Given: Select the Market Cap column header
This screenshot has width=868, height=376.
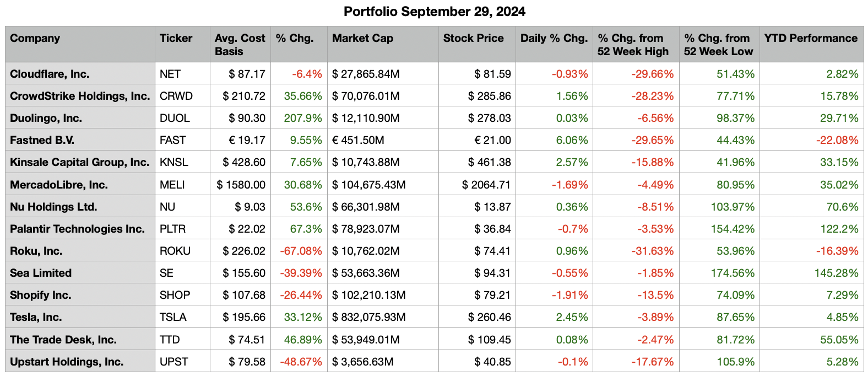Looking at the screenshot, I should pos(362,38).
